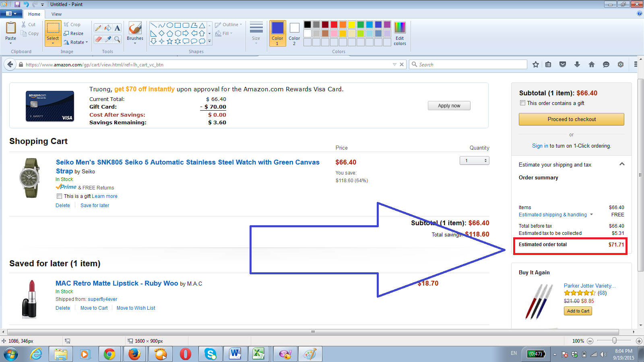The image size is (644, 362).
Task: Click Add to Cart for Parker Jotter
Action: (578, 311)
